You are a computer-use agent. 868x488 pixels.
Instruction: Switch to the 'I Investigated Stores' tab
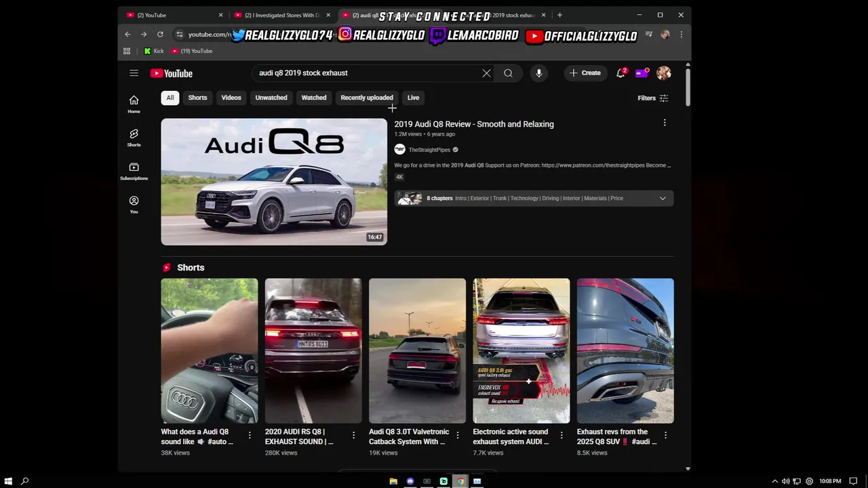(282, 15)
